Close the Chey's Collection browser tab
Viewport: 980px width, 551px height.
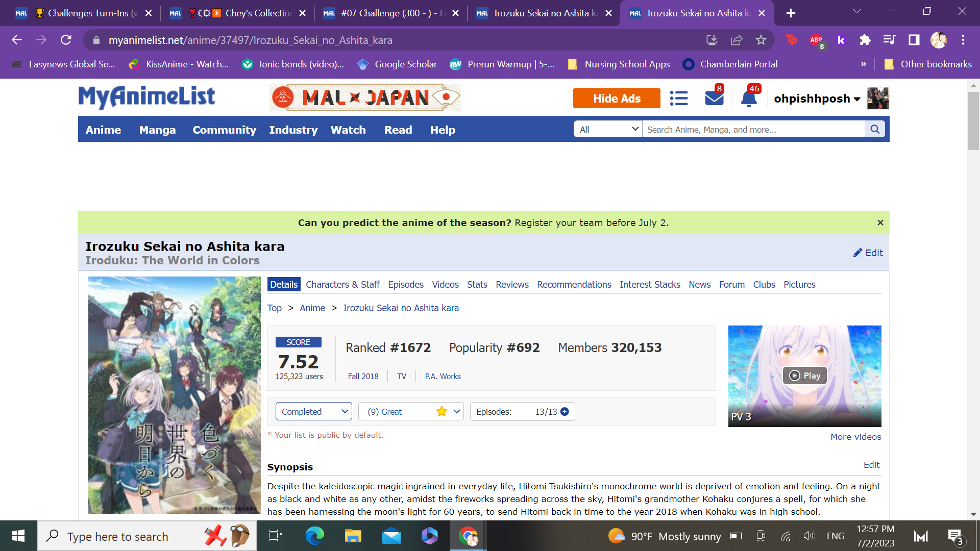pos(302,13)
